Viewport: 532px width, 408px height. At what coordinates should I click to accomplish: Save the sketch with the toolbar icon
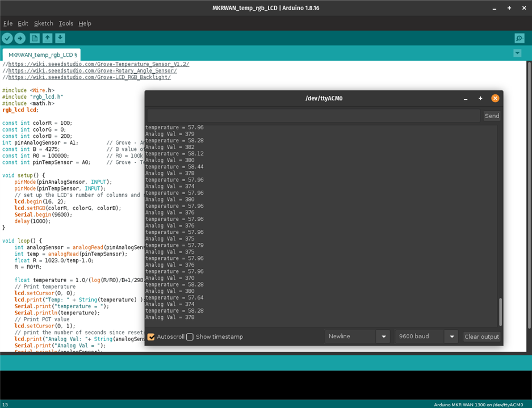tap(60, 38)
